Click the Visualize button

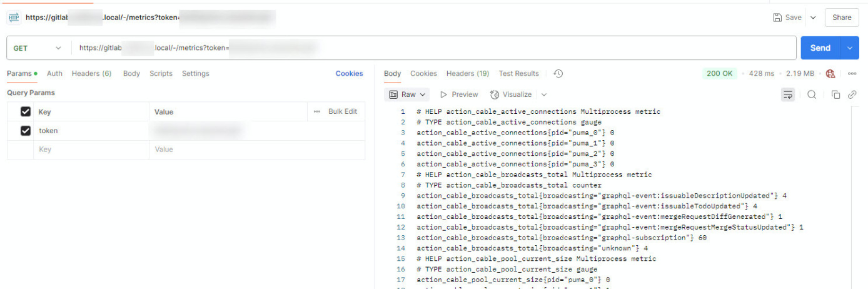click(512, 94)
